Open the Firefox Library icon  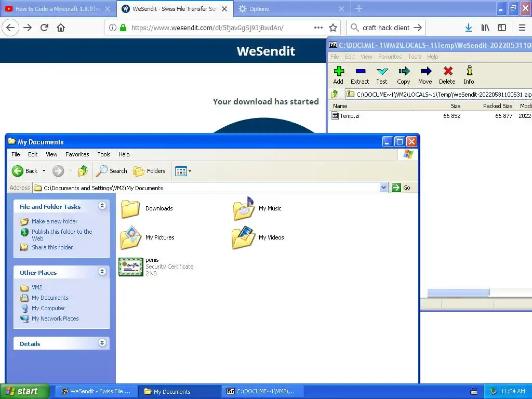pyautogui.click(x=485, y=28)
